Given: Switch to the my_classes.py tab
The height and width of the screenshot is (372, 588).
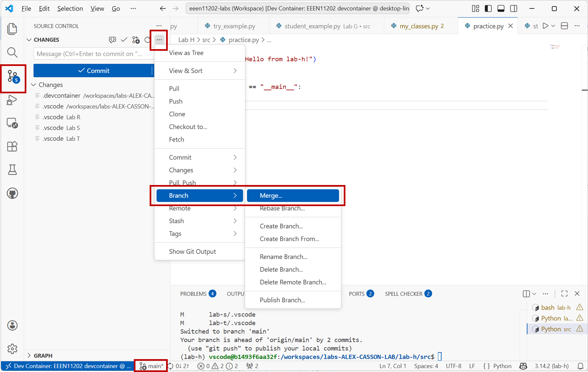Looking at the screenshot, I should click(x=419, y=26).
